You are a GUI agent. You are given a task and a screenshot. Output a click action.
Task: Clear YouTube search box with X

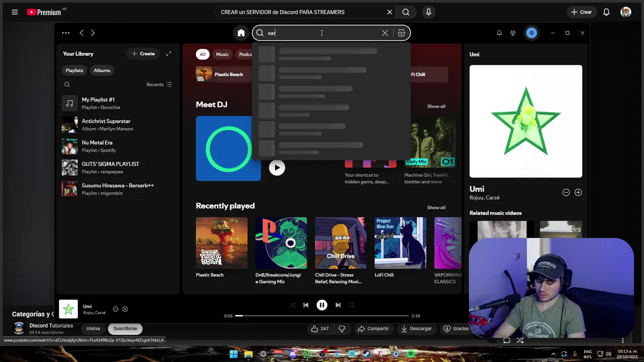pyautogui.click(x=389, y=12)
